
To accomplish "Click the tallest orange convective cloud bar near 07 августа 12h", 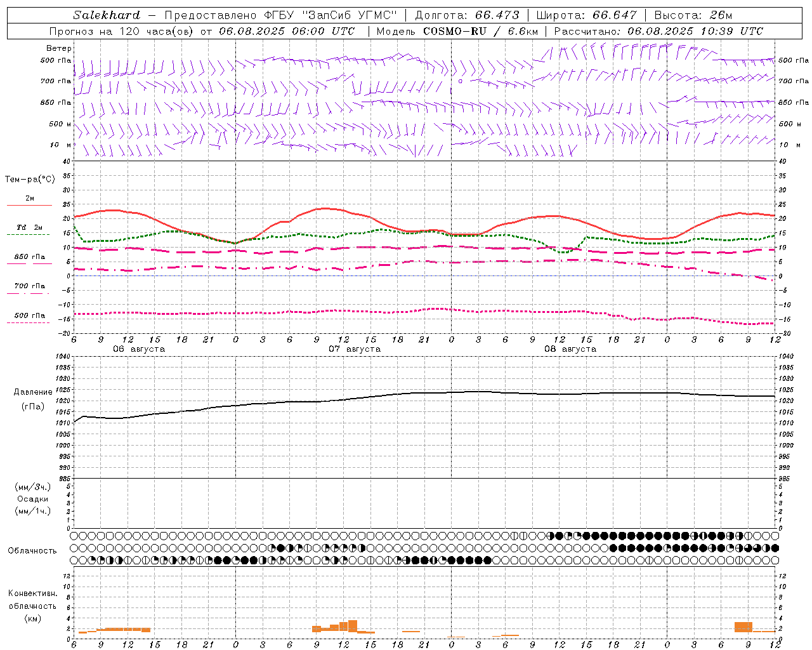I will (x=353, y=625).
